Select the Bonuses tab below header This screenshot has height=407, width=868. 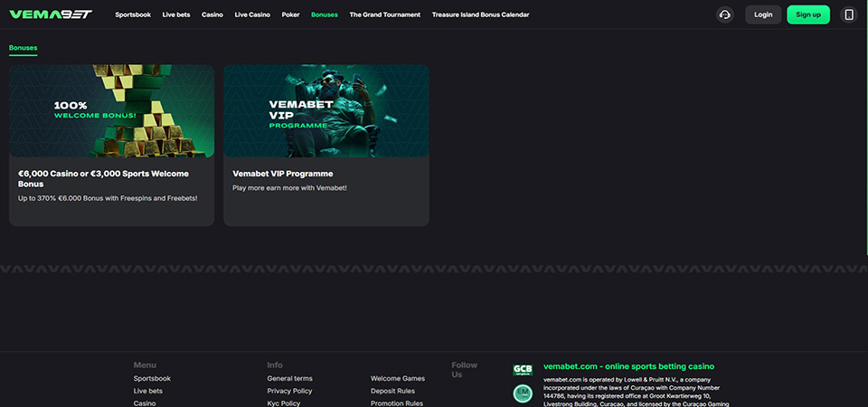(24, 48)
